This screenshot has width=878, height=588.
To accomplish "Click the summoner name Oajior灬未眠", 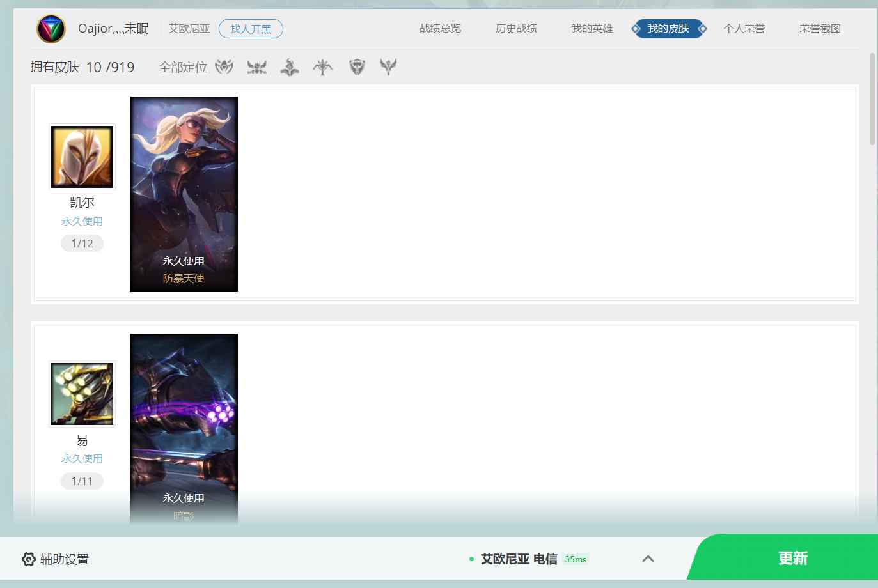I will pos(113,29).
